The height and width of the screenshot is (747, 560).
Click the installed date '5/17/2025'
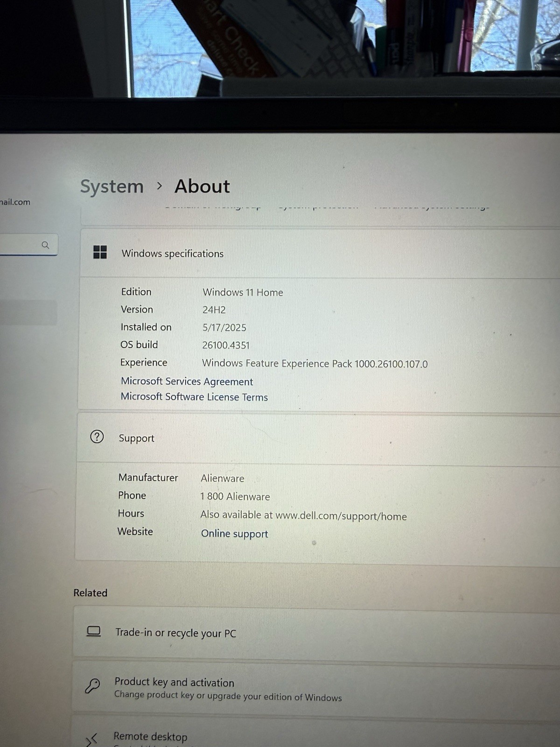pos(224,327)
